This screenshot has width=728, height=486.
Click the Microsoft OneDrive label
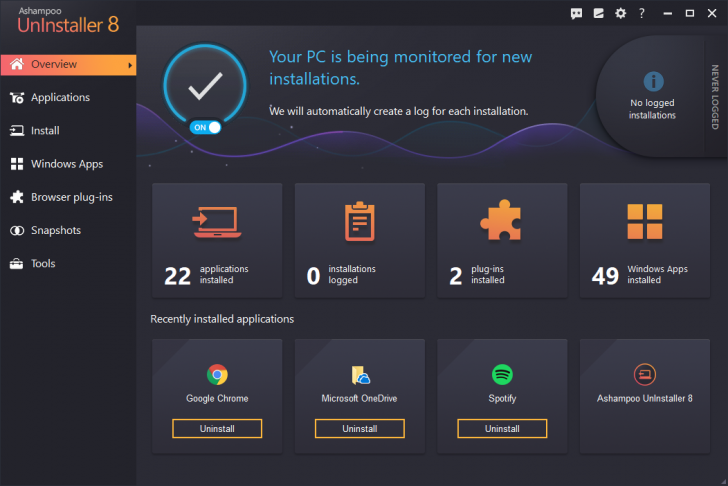tap(359, 398)
